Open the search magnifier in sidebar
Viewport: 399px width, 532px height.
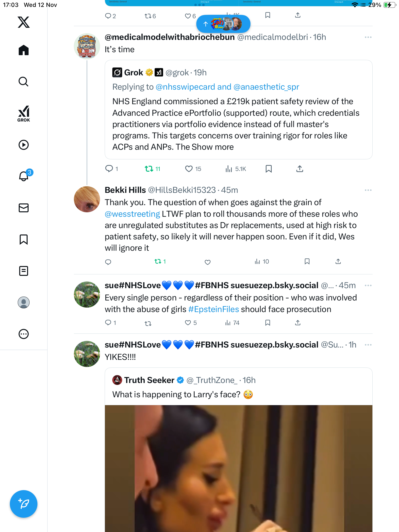tap(24, 82)
